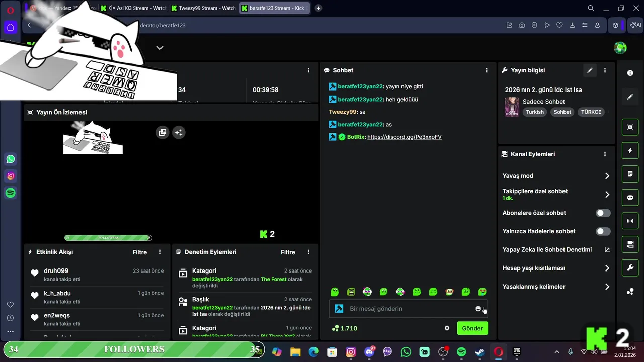Switch to Asi103 Stream browser tab
This screenshot has width=644, height=362.
133,8
